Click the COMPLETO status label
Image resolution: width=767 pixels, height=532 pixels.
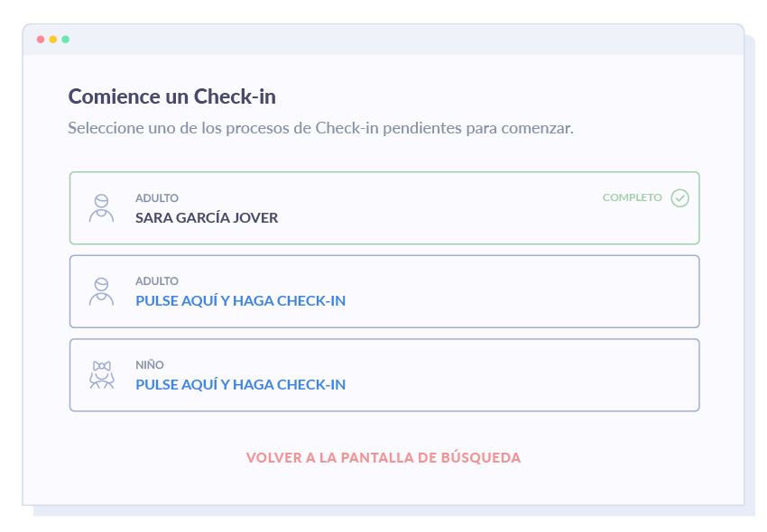point(632,197)
